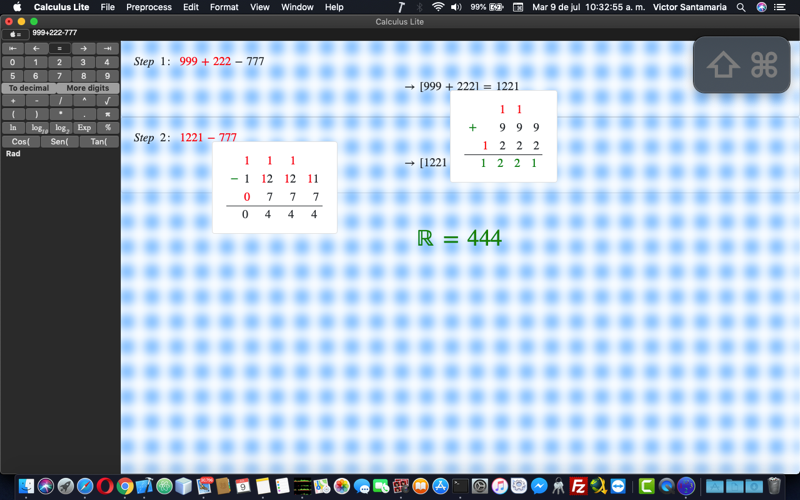
Task: Click the square root key
Action: pos(107,101)
